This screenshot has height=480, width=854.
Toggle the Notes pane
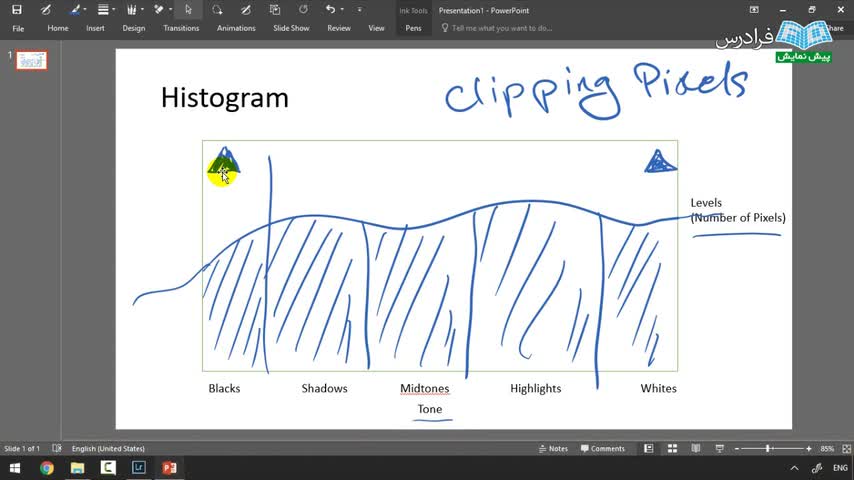[x=553, y=448]
